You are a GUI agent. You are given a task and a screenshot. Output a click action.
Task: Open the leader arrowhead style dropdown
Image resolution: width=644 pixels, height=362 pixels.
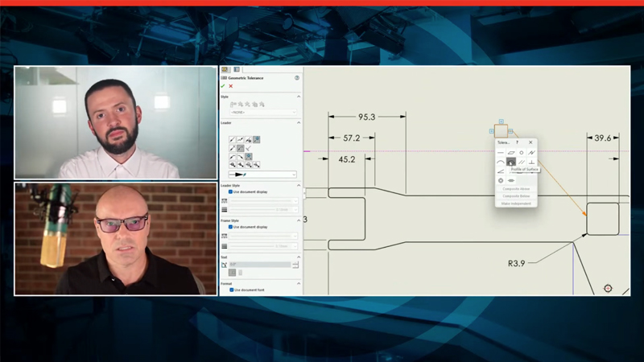click(263, 175)
